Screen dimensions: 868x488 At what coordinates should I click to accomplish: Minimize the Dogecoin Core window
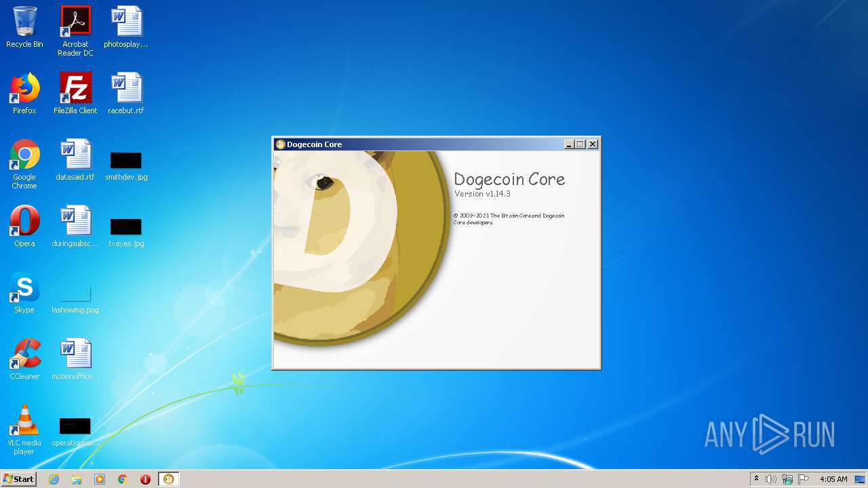click(x=570, y=144)
